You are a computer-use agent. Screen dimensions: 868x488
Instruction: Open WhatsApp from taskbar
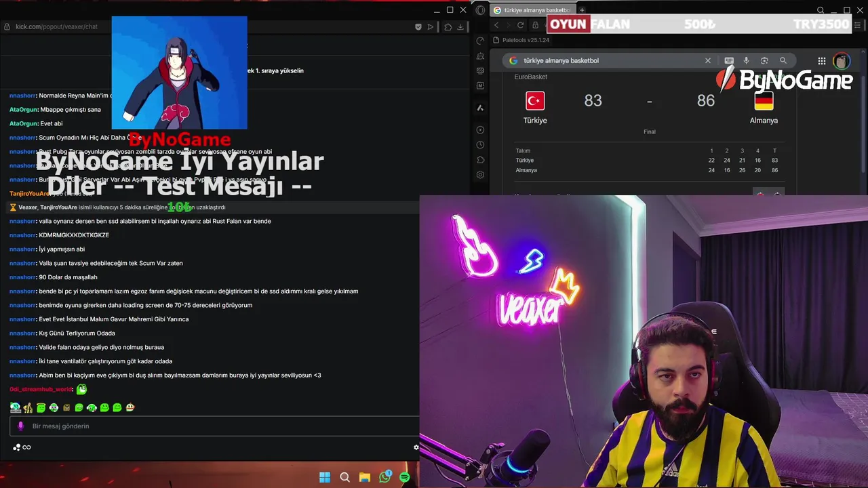click(385, 476)
